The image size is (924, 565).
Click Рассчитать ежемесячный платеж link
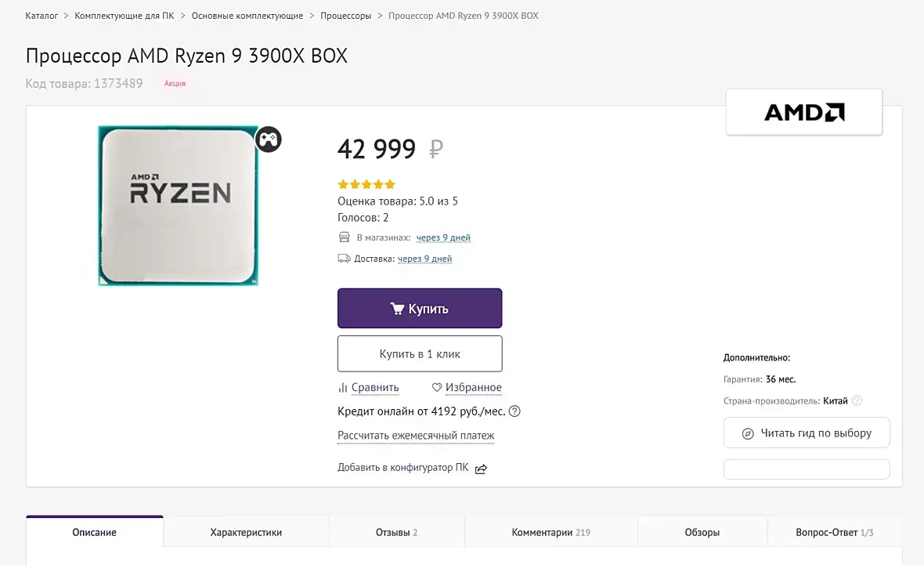[416, 436]
